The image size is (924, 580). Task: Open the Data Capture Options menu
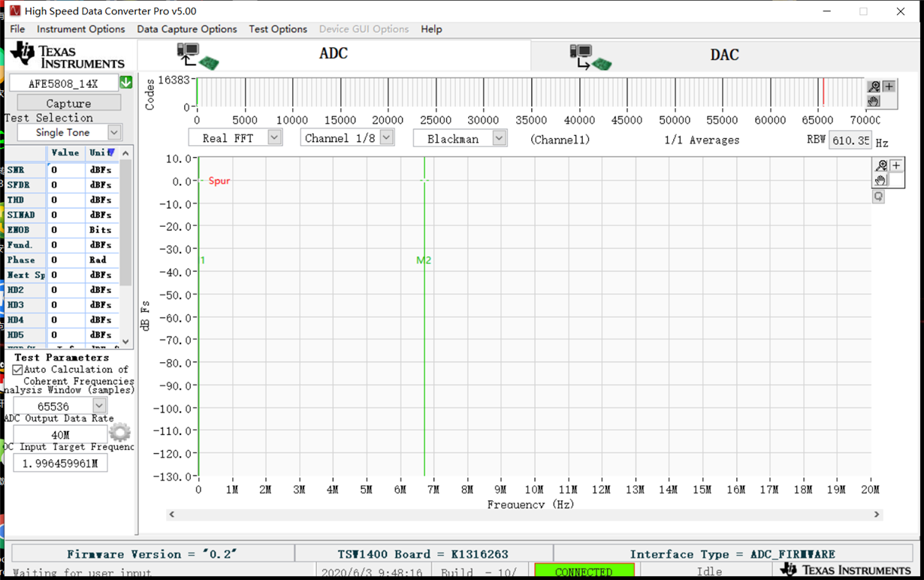[x=186, y=29]
